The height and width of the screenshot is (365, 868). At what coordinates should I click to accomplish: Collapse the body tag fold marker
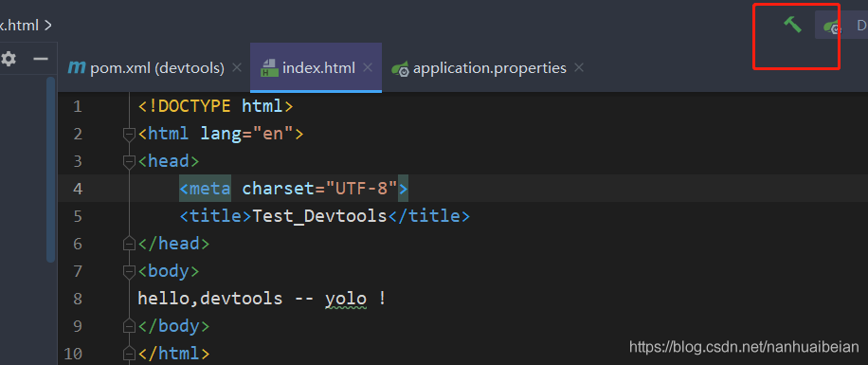click(129, 271)
